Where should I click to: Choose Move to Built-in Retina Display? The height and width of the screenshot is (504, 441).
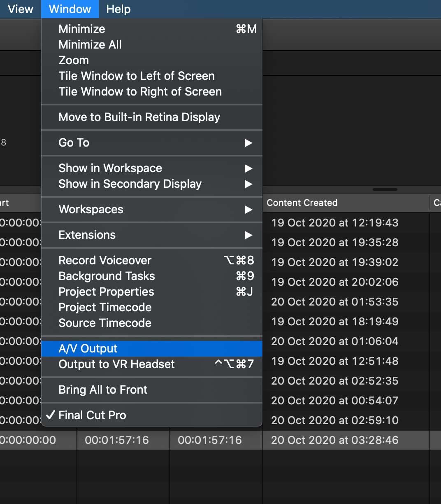pos(152,117)
